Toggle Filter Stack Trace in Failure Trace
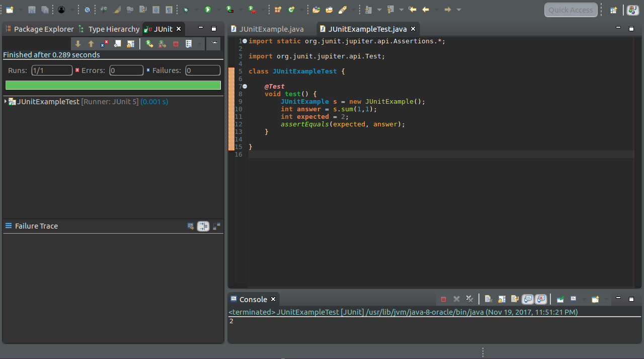 203,226
